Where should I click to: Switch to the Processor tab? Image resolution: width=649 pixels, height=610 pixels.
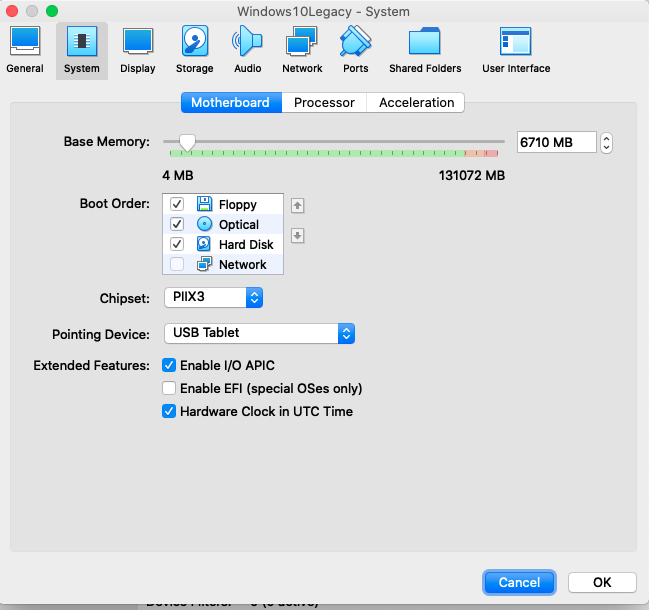(x=324, y=102)
